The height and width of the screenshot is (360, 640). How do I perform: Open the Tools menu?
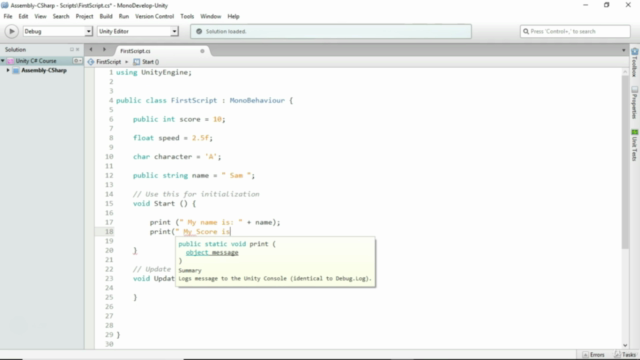(x=187, y=16)
